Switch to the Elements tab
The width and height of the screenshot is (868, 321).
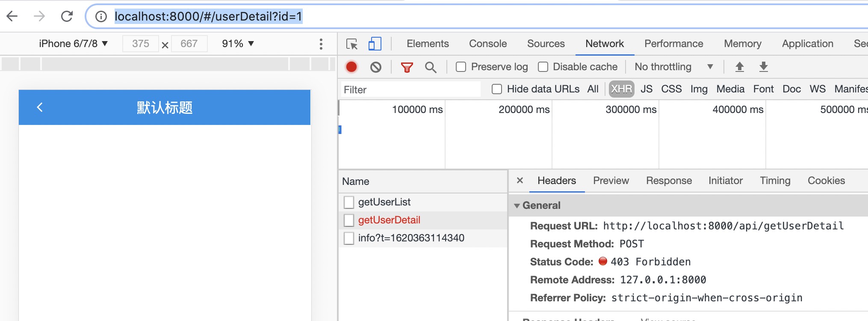(x=428, y=44)
